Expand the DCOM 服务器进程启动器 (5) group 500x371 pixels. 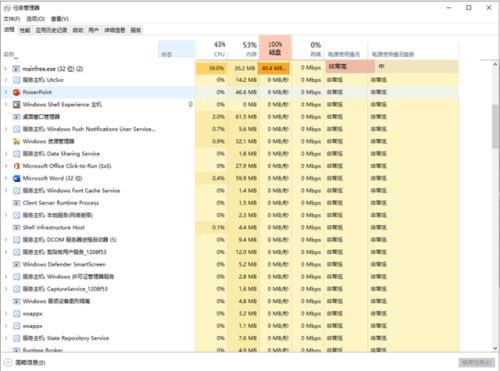click(6, 240)
